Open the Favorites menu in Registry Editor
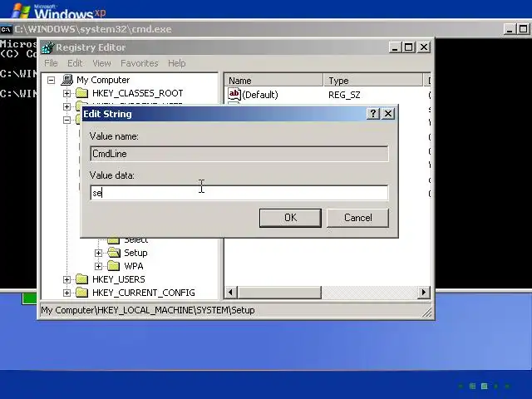The image size is (532, 399). (x=140, y=63)
